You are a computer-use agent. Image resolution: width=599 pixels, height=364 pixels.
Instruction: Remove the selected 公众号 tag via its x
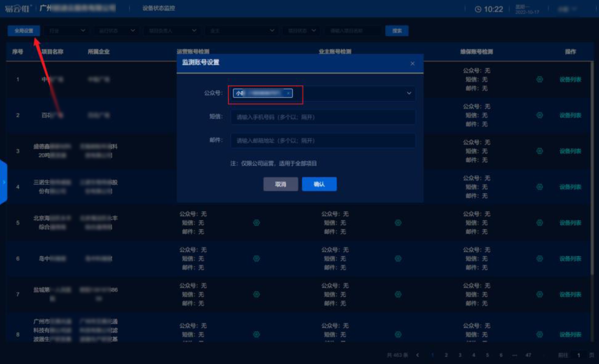[x=288, y=93]
